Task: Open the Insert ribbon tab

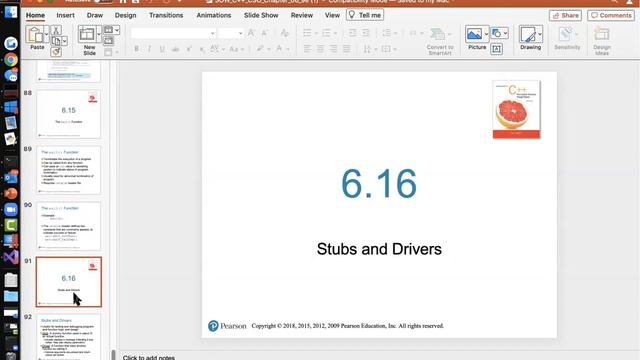Action: 65,15
